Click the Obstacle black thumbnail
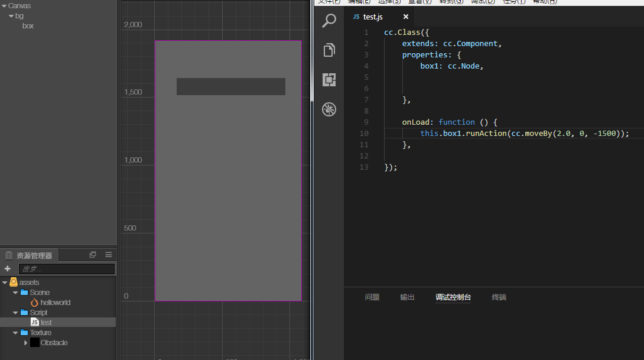Image resolution: width=644 pixels, height=360 pixels. click(35, 342)
